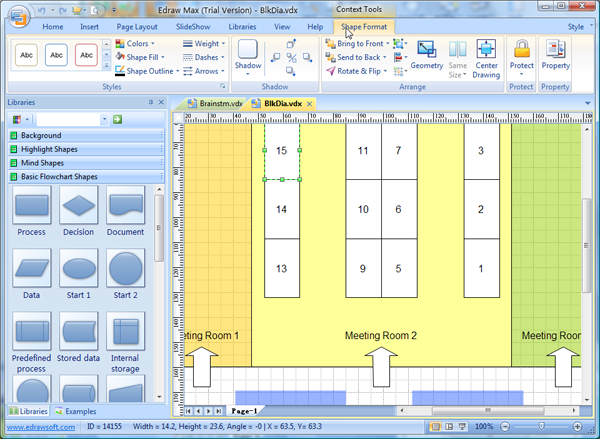Screen dimensions: 600x439
Task: Open the Shape Fill dropdown
Action: click(143, 58)
